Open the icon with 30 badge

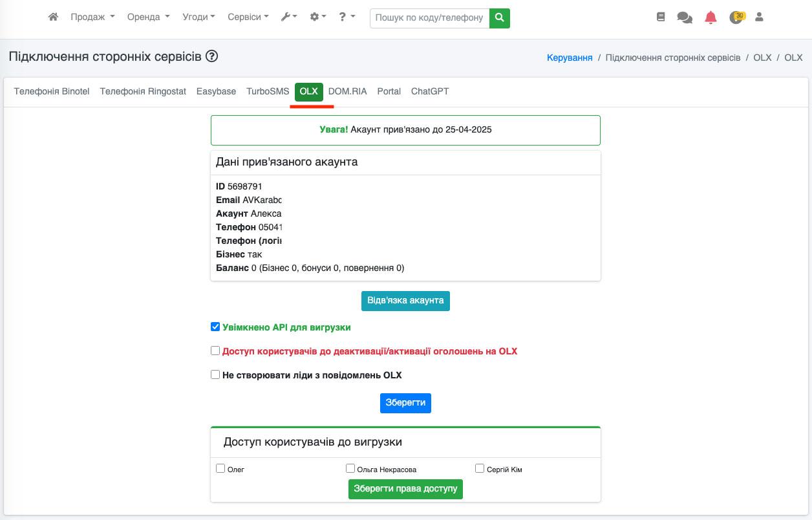click(x=736, y=17)
